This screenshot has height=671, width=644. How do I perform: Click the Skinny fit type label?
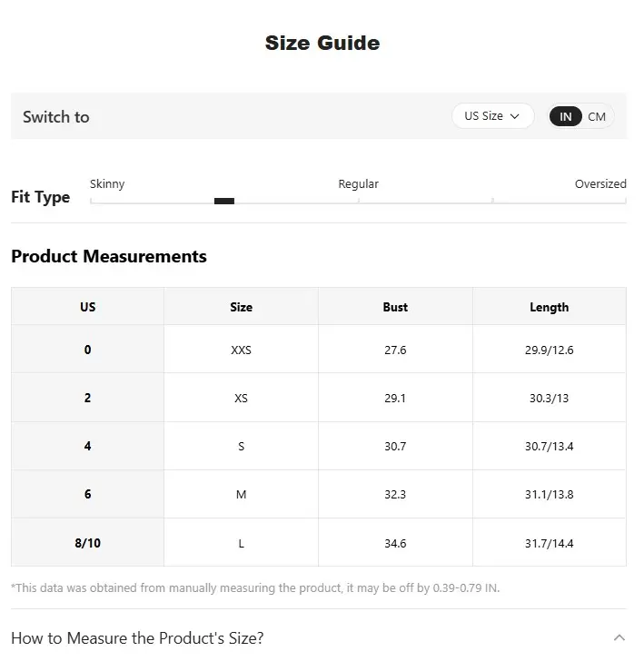(x=107, y=183)
